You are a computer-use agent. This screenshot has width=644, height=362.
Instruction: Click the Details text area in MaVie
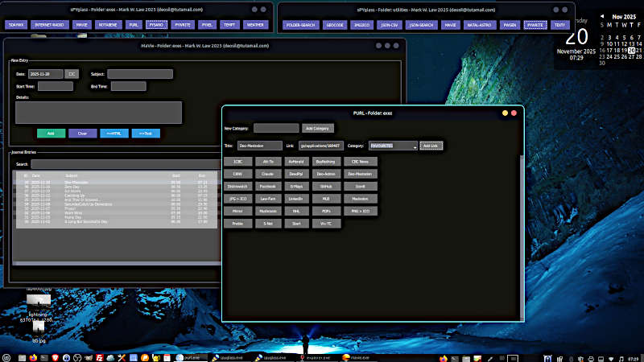point(98,113)
